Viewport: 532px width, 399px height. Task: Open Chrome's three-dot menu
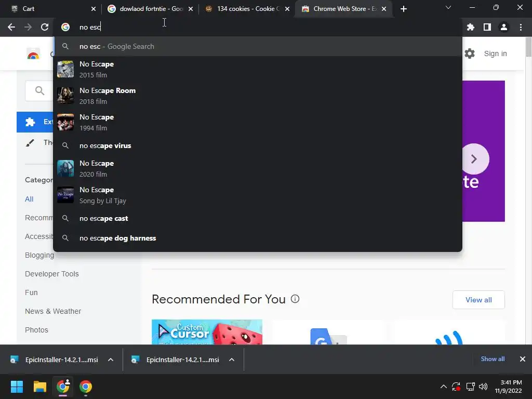click(x=521, y=27)
